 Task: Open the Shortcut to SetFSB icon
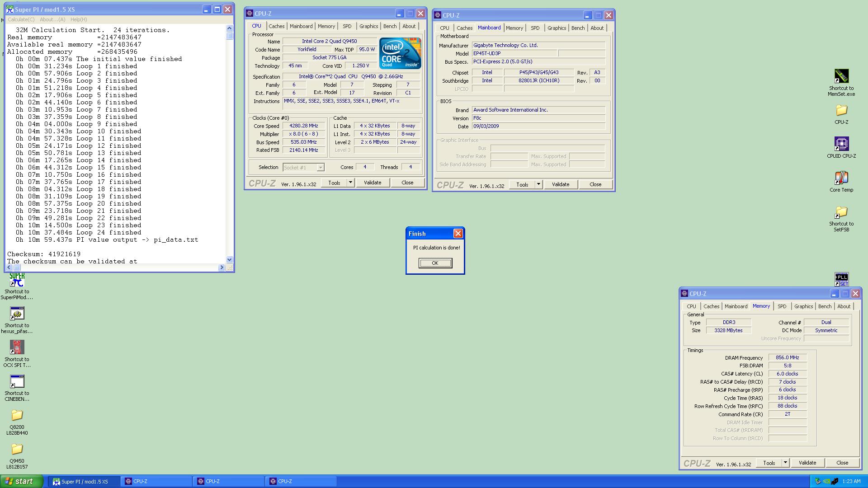click(841, 212)
